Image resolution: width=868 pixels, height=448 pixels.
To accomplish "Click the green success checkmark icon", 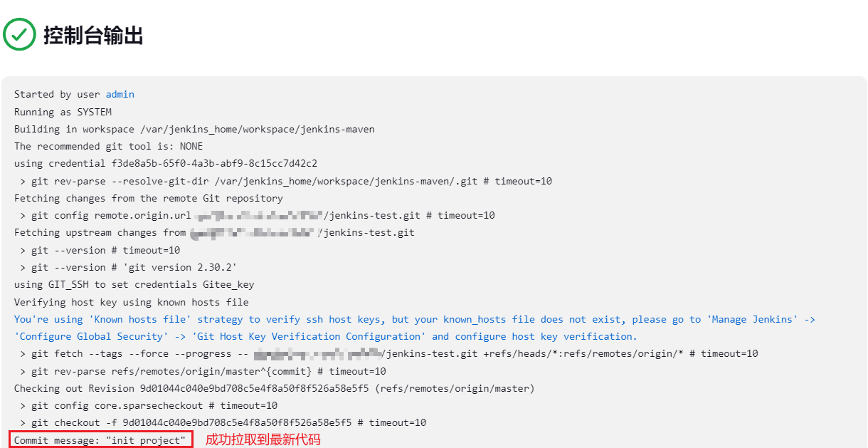I will click(19, 34).
